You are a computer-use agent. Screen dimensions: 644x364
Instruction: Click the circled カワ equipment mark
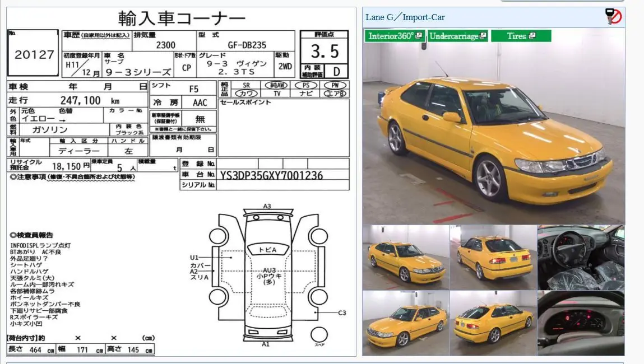(x=247, y=93)
